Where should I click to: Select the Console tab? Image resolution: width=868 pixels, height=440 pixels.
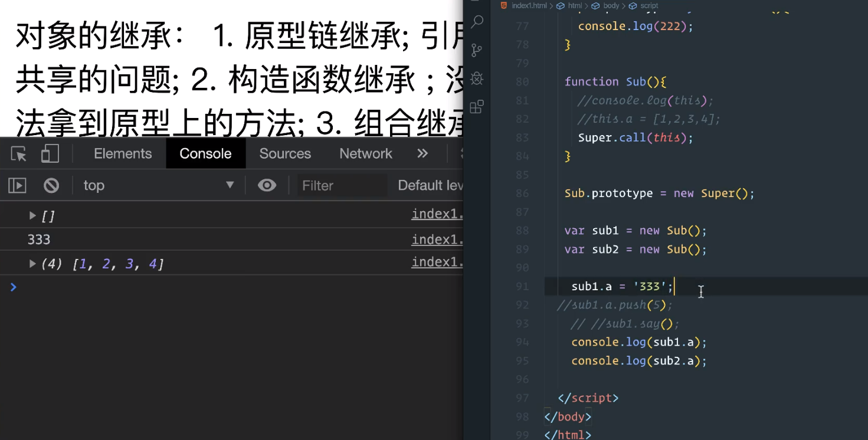coord(205,153)
